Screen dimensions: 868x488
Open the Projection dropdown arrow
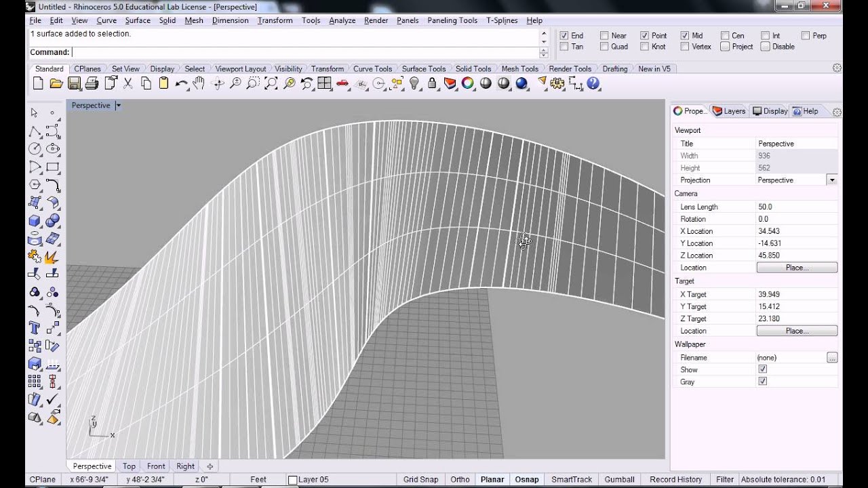coord(832,180)
